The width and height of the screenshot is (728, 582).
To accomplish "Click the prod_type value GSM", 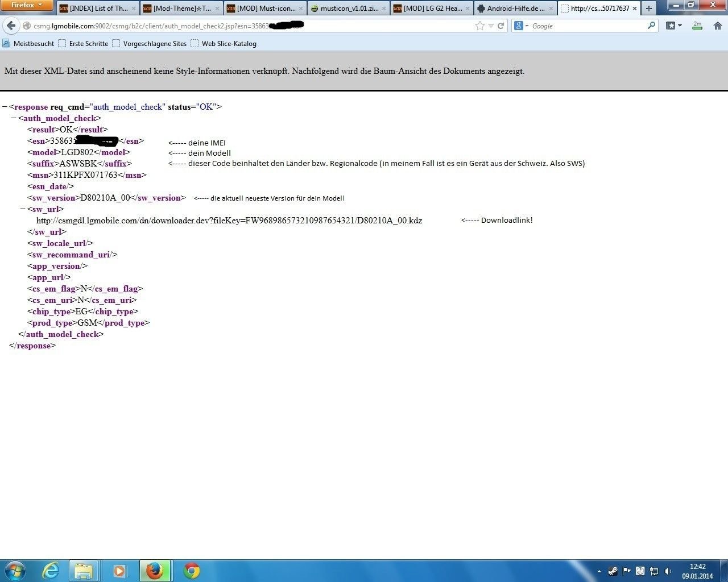I will click(87, 323).
